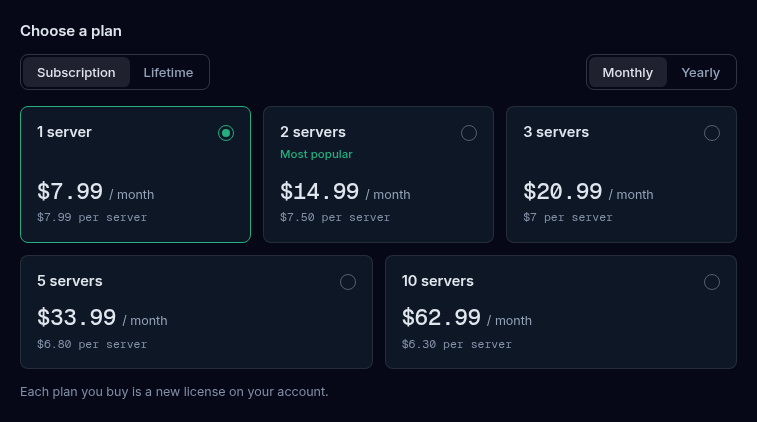
Task: Click the '$7.99 per server' text
Action: click(x=92, y=217)
